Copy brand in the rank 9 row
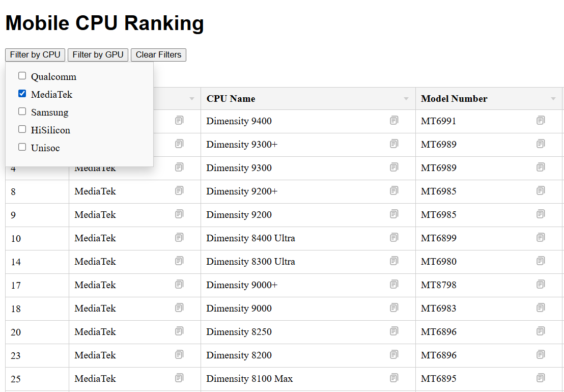This screenshot has height=392, width=564. (x=179, y=214)
